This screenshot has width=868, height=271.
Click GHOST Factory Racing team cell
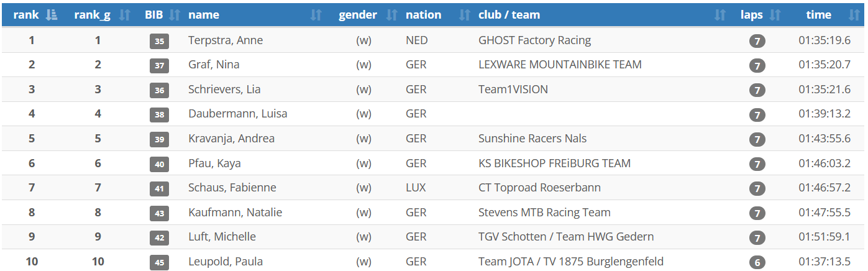[x=534, y=40]
